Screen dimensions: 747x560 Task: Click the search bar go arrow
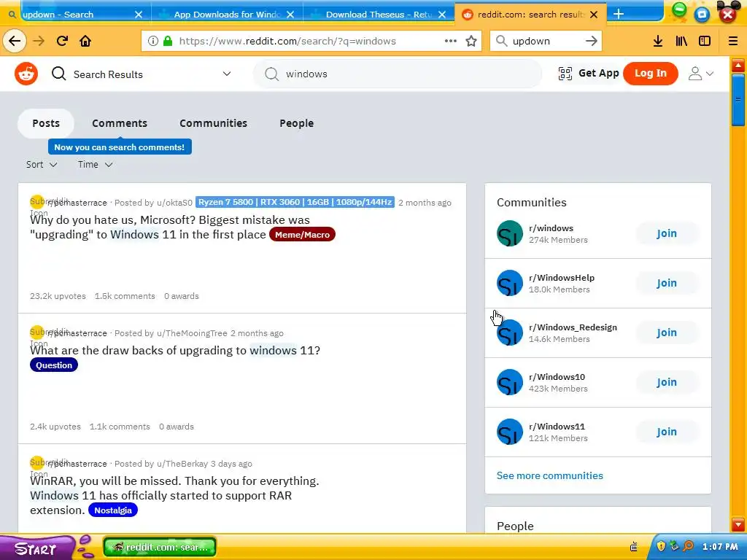[x=591, y=41]
